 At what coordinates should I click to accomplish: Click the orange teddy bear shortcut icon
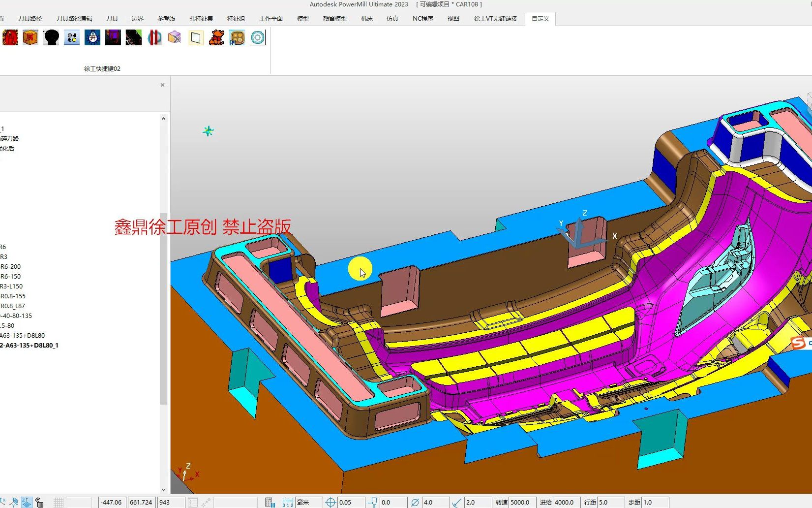(216, 37)
